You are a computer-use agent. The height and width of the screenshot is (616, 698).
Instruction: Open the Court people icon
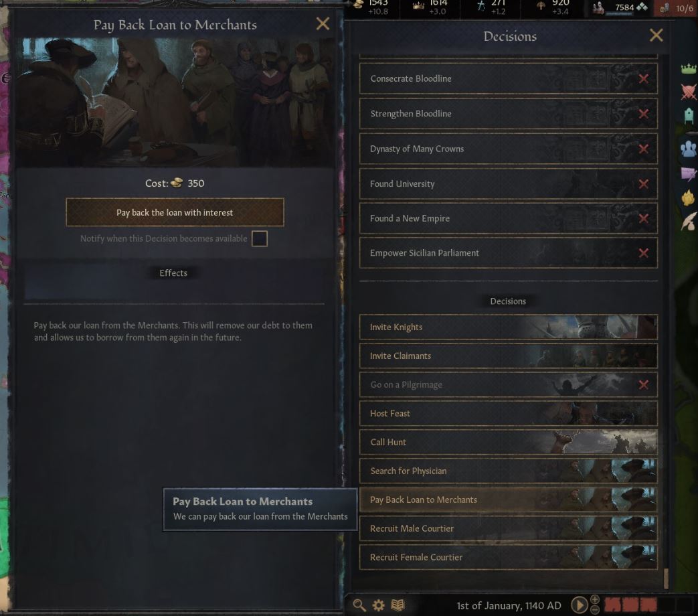click(x=689, y=149)
